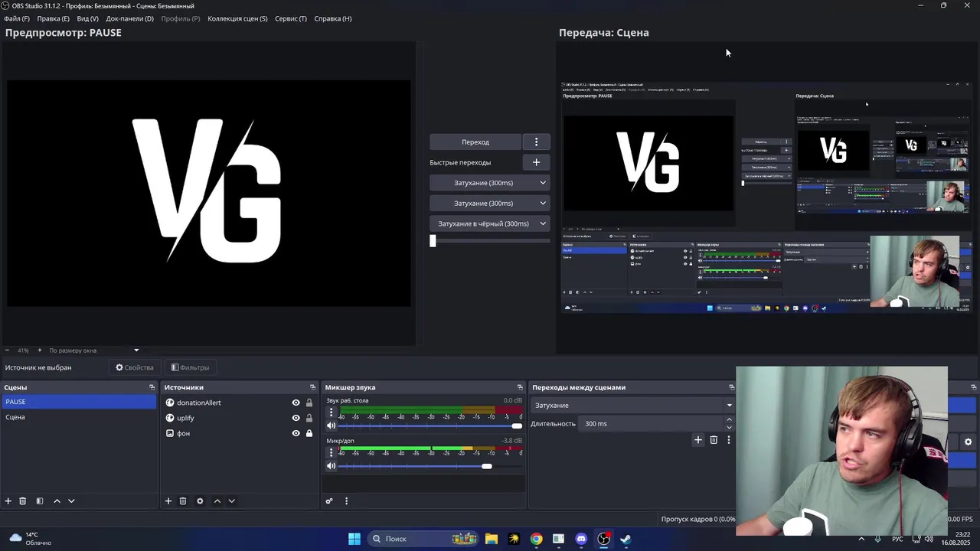Zoom out the preview with minus icon
The image size is (980, 551).
tap(8, 350)
